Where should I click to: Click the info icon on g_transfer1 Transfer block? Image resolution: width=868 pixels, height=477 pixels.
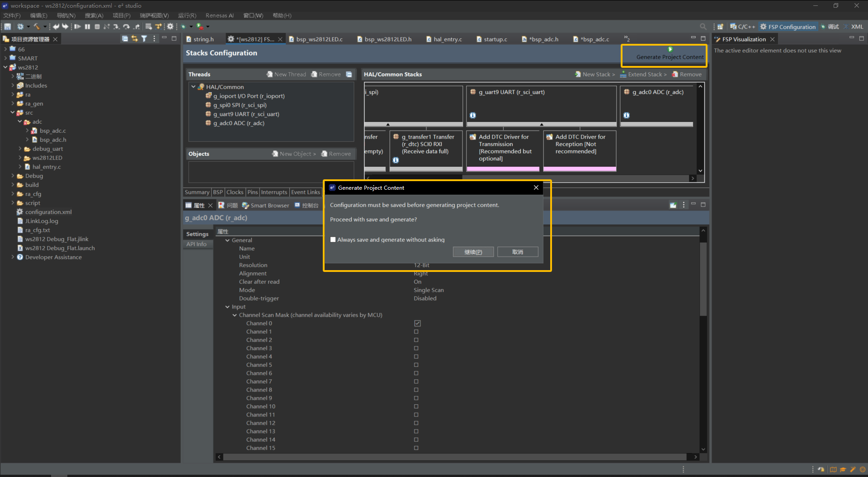396,160
